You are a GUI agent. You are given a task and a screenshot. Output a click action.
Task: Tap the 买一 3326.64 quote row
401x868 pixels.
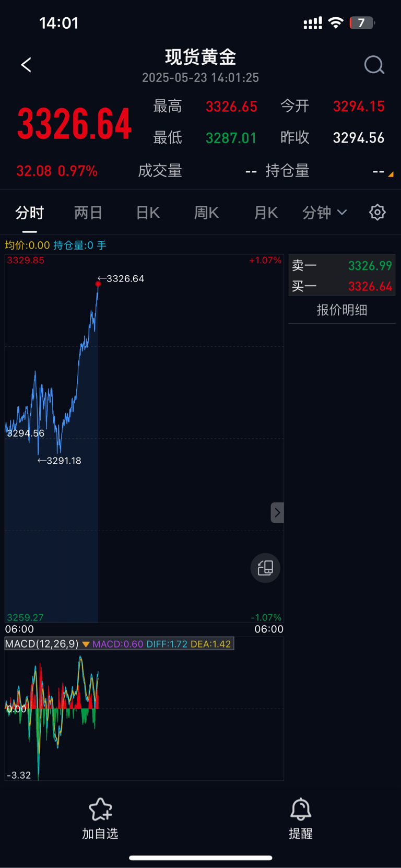[x=342, y=286]
